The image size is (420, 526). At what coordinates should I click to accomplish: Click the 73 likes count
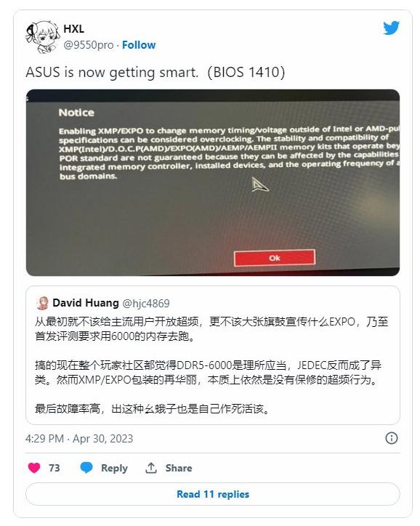[54, 468]
